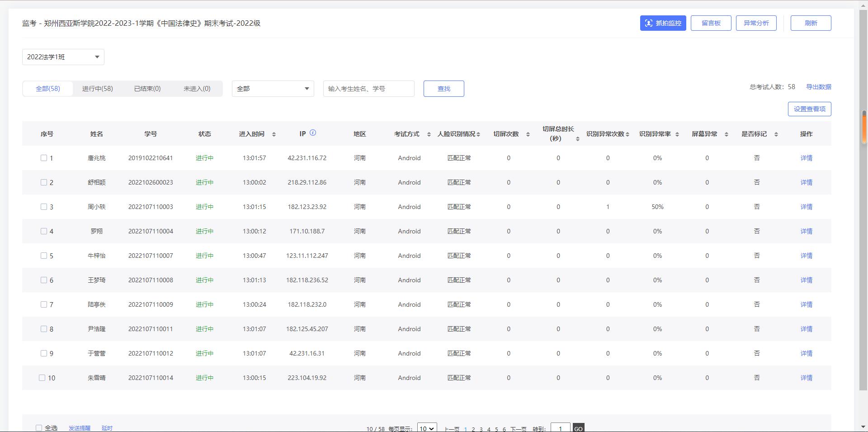Switch to the 全部(58) tab

coord(48,89)
